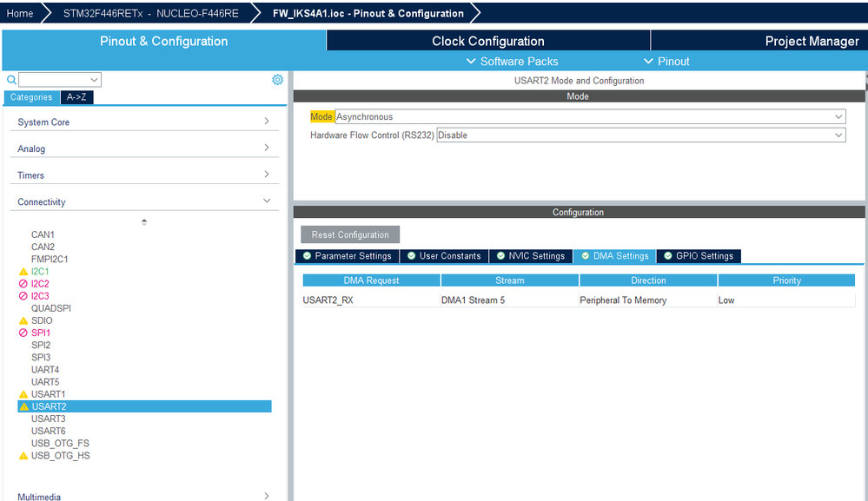Image resolution: width=868 pixels, height=501 pixels.
Task: Click the warning icon beside I2C1
Action: (23, 272)
